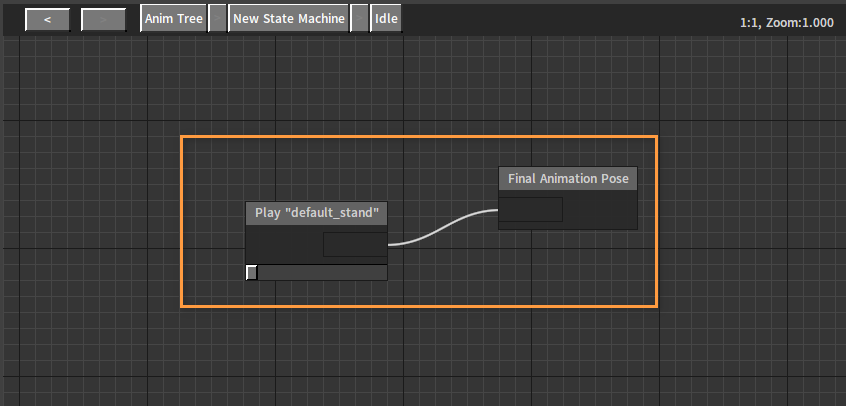Open the dropdown arrow after Anim Tree
Viewport: 846px width, 406px height.
pyautogui.click(x=217, y=19)
